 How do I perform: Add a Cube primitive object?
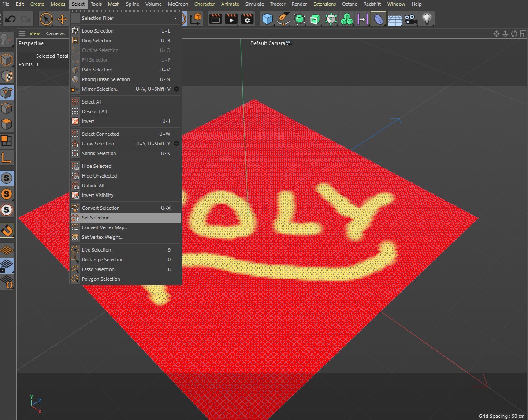click(x=268, y=19)
